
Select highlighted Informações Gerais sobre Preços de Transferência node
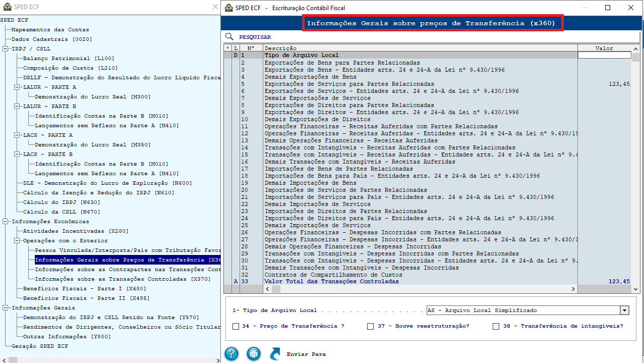(x=128, y=260)
